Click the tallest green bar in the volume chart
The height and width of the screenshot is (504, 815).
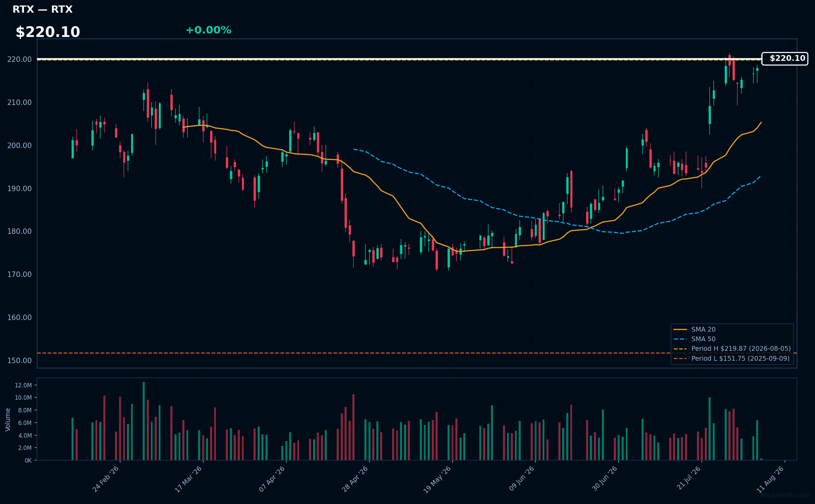point(144,421)
